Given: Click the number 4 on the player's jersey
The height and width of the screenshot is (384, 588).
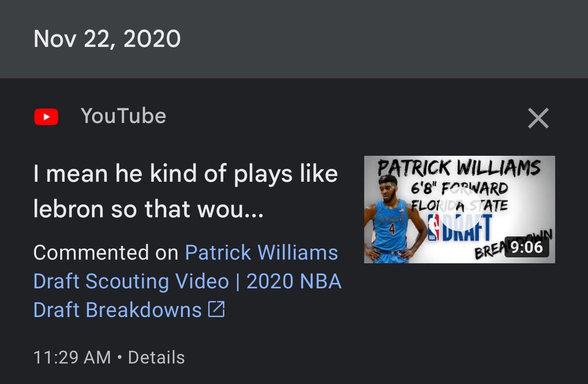Looking at the screenshot, I should (391, 229).
